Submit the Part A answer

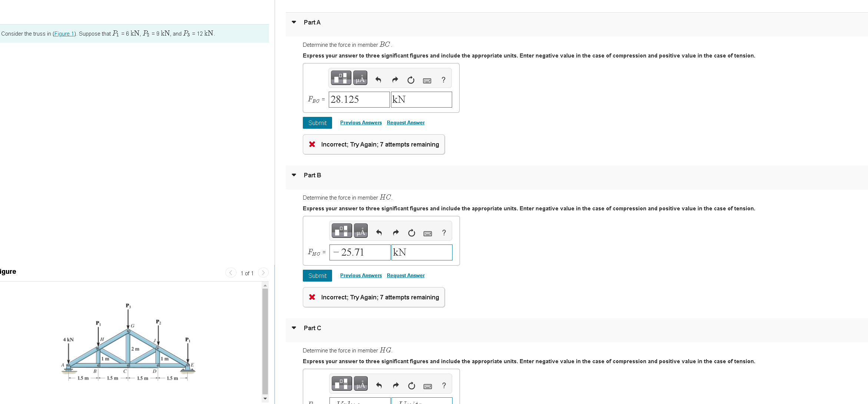point(317,123)
